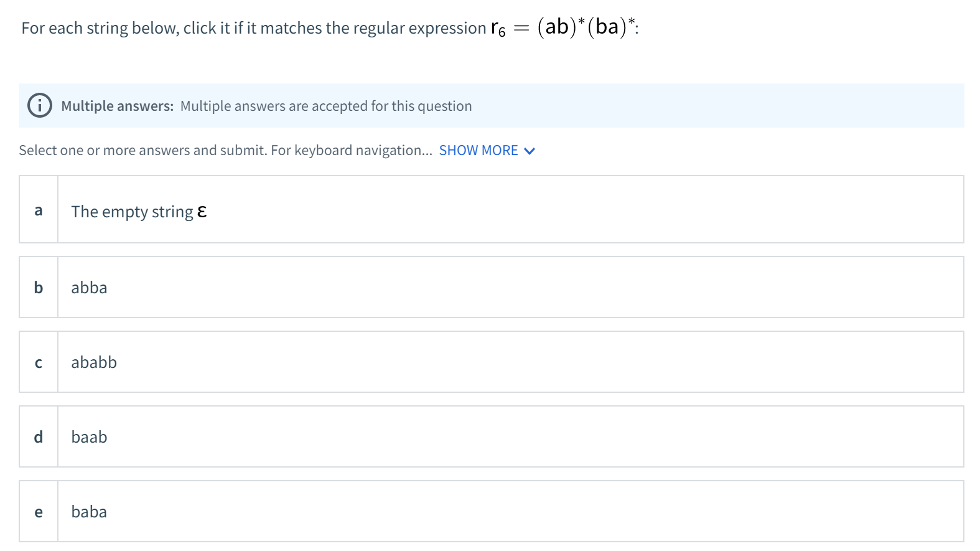Select answer letter box 'b'
Image resolution: width=980 pixels, height=551 pixels.
tap(39, 288)
